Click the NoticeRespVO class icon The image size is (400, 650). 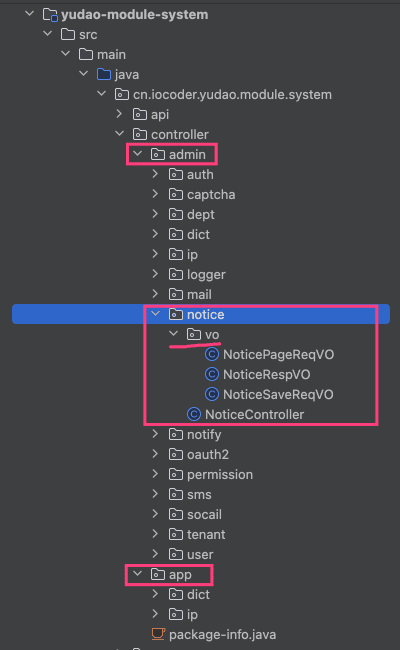point(212,374)
